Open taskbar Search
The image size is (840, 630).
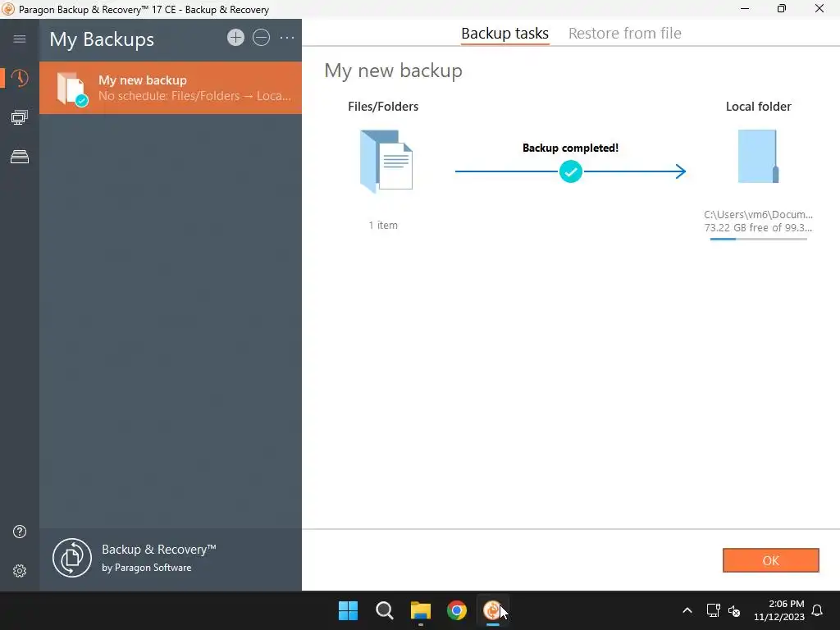[x=384, y=610]
